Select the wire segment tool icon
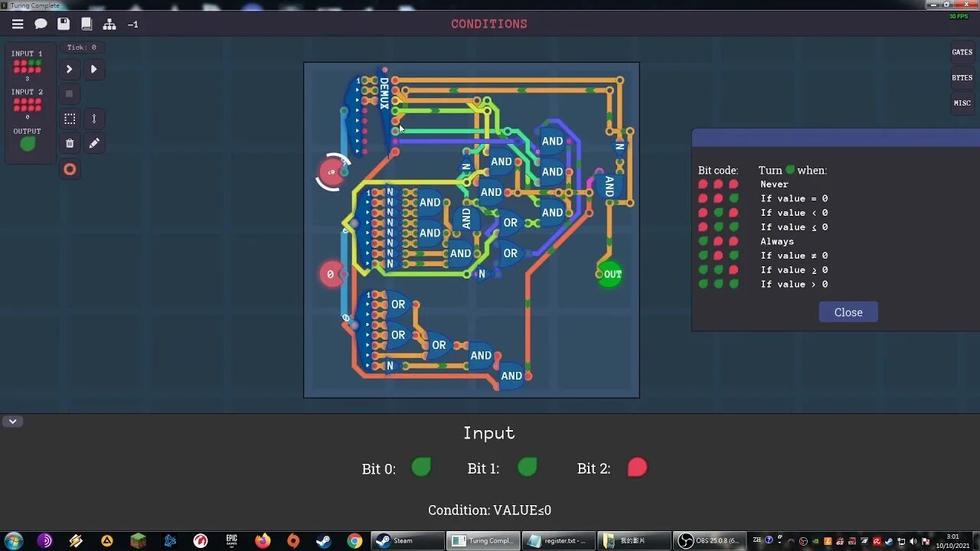Screen dimensions: 980x551 (x=93, y=119)
